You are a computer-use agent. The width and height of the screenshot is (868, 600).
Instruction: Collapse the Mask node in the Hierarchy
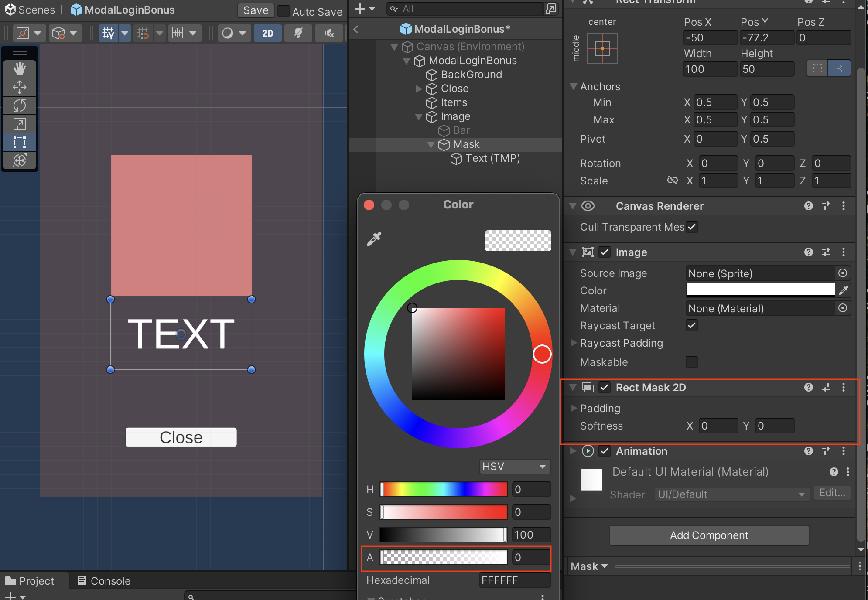click(431, 144)
